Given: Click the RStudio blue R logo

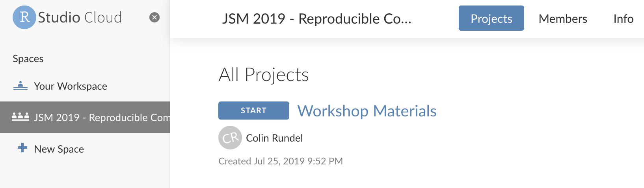Looking at the screenshot, I should 24,17.
